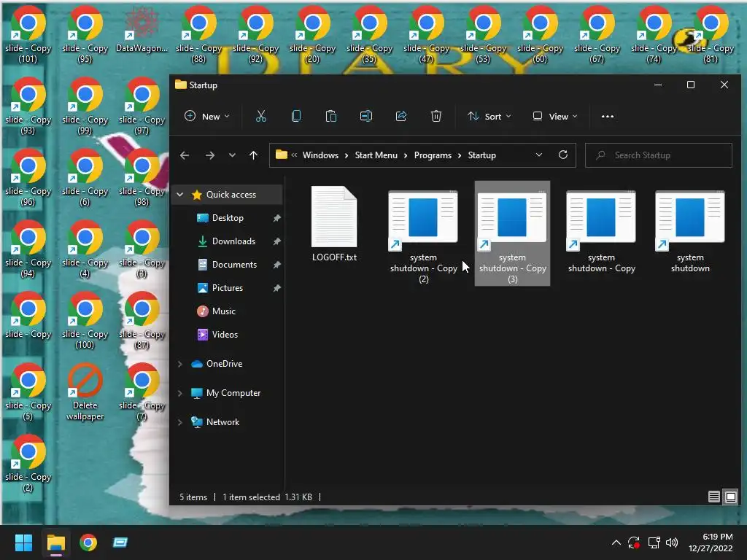The width and height of the screenshot is (747, 560).
Task: Select My Computer in navigation pane
Action: click(x=233, y=393)
